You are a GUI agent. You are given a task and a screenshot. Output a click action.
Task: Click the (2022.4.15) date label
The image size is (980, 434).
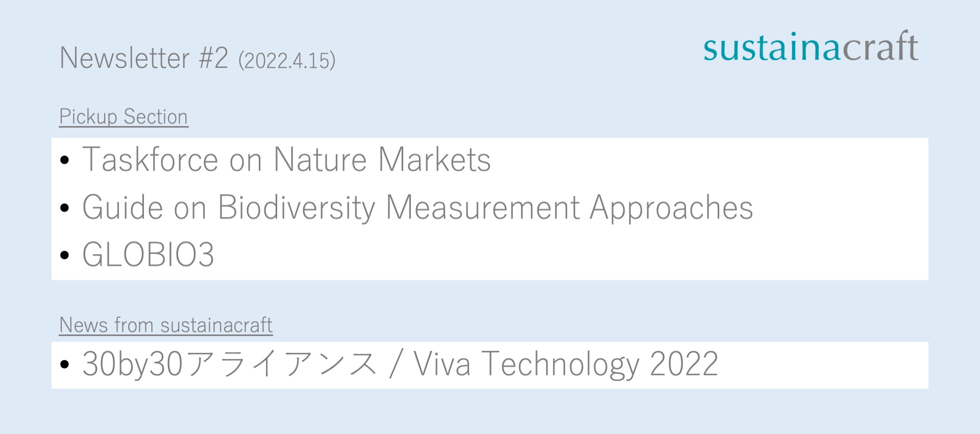(287, 61)
